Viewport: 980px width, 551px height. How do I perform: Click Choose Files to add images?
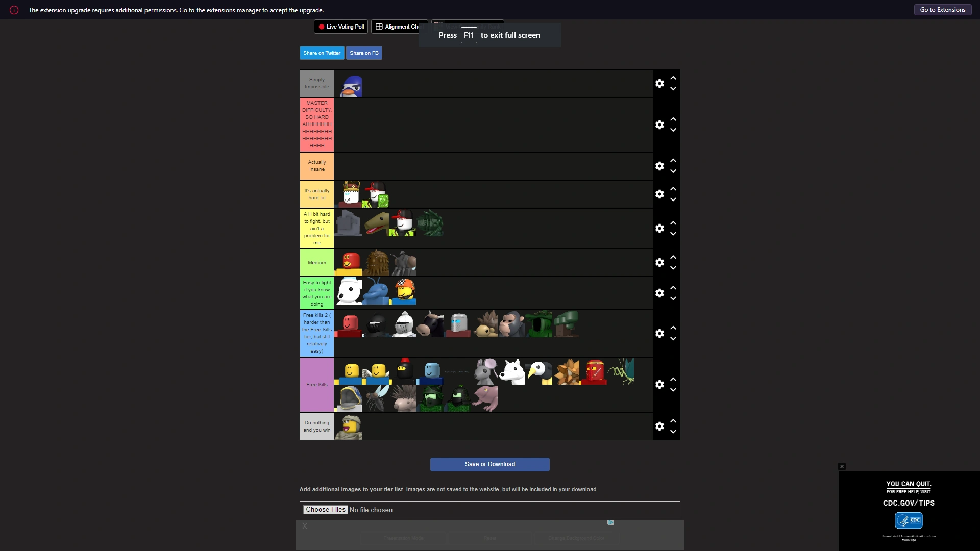pyautogui.click(x=325, y=509)
